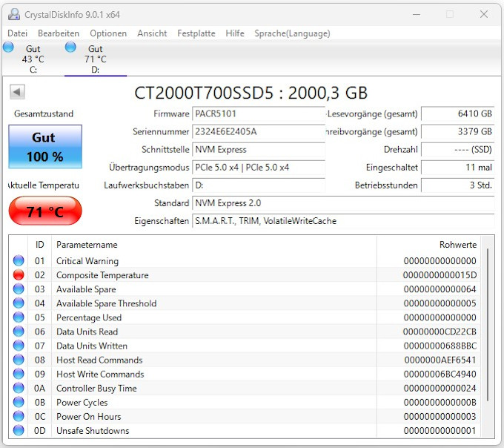Click the Eingeschaltet value 11 mal
Image resolution: width=504 pixels, height=448 pixels.
(x=458, y=168)
